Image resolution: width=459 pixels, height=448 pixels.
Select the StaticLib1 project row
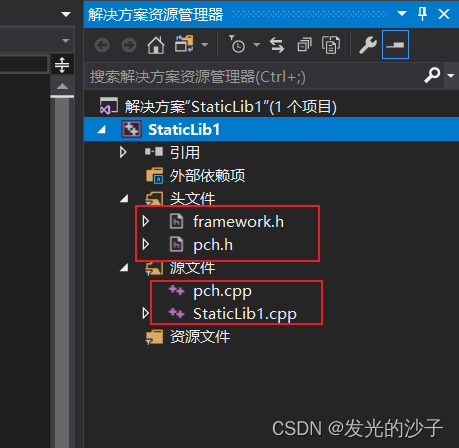click(x=271, y=129)
